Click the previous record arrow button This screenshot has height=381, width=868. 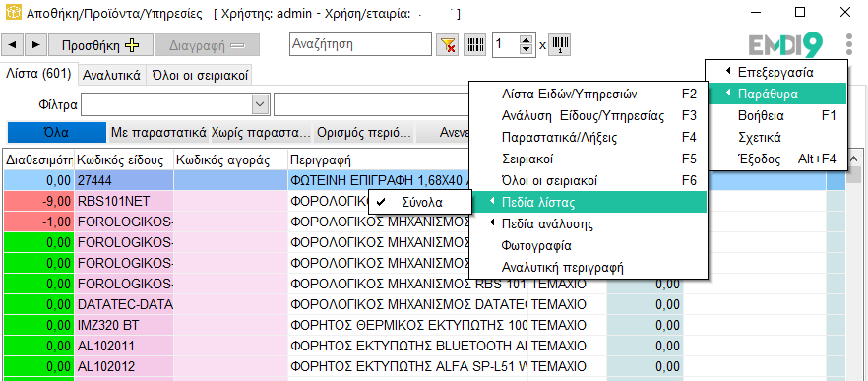click(x=13, y=45)
